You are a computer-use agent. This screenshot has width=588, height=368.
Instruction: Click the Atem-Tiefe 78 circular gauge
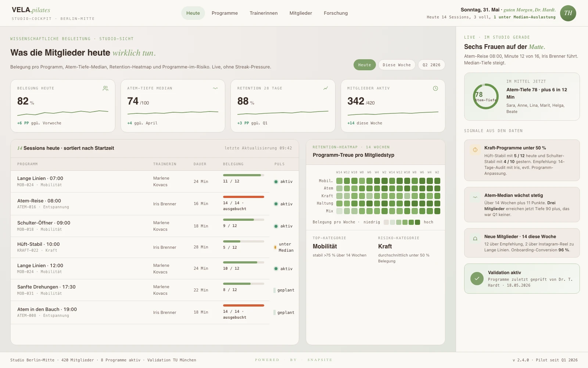pos(485,96)
